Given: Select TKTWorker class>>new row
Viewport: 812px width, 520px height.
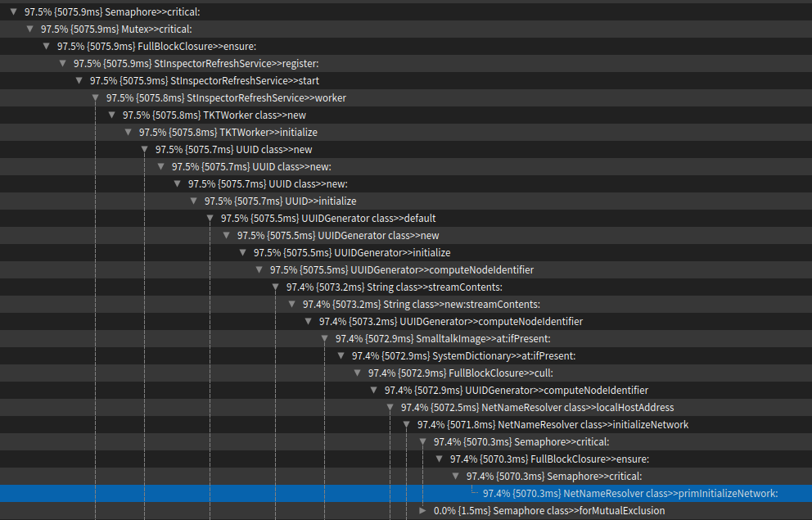Looking at the screenshot, I should 406,115.
